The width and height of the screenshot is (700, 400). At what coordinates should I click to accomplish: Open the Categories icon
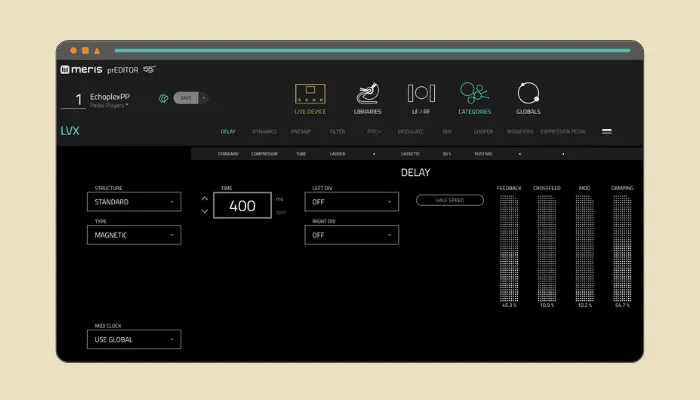[x=474, y=93]
